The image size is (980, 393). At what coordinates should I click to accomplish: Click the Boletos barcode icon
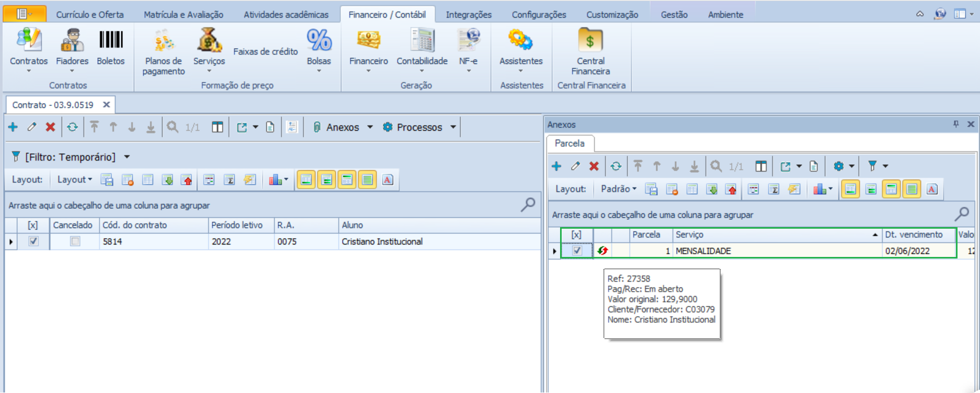click(111, 41)
